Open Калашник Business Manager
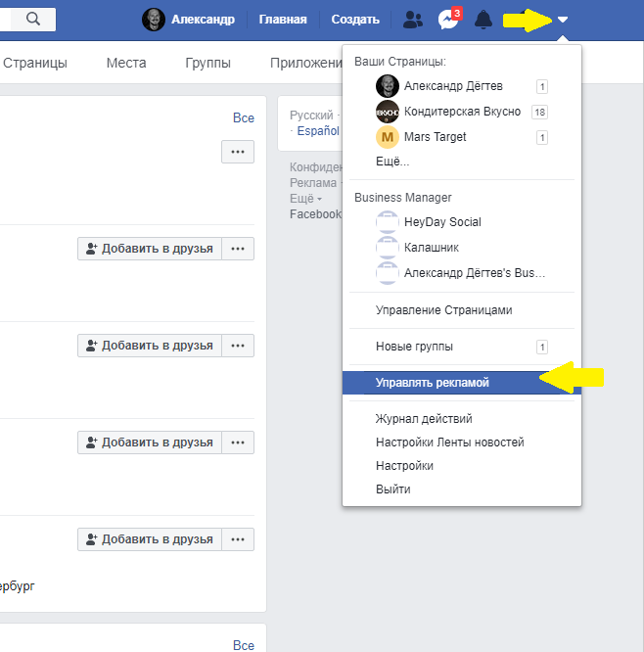The image size is (644, 652). pyautogui.click(x=462, y=248)
